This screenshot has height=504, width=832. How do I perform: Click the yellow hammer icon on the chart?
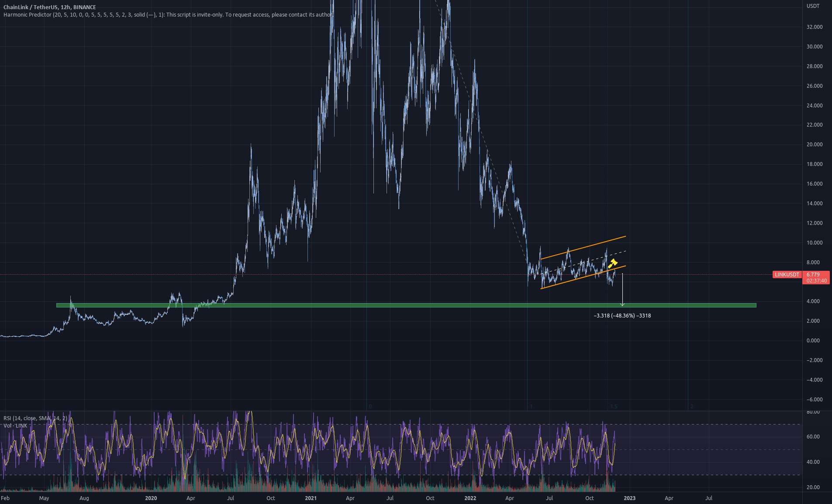[x=613, y=263]
